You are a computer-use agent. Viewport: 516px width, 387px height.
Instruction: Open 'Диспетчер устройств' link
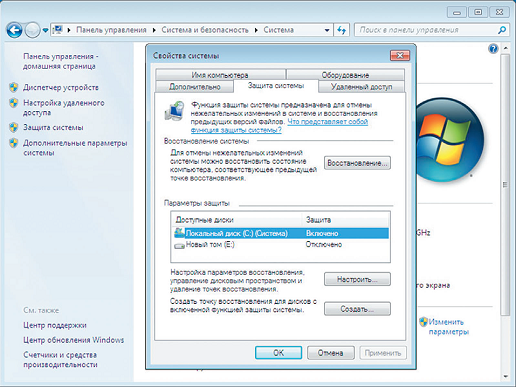click(x=61, y=88)
